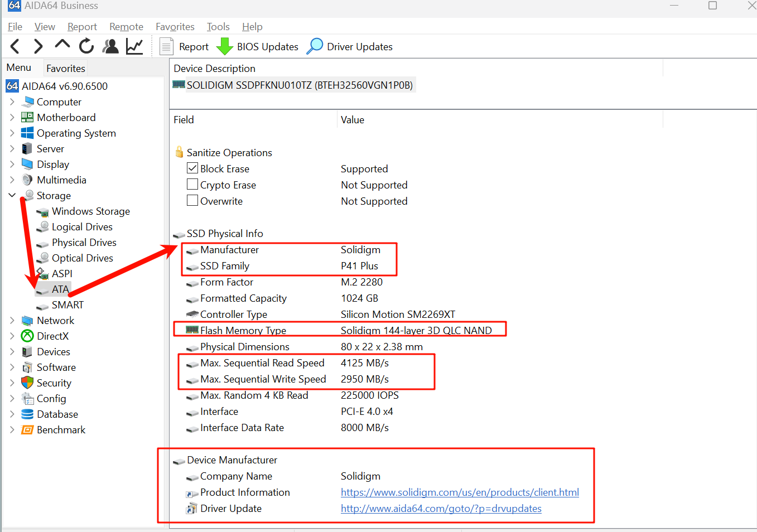This screenshot has height=532, width=757.
Task: Go back with the left arrow toolbar icon
Action: coord(15,46)
